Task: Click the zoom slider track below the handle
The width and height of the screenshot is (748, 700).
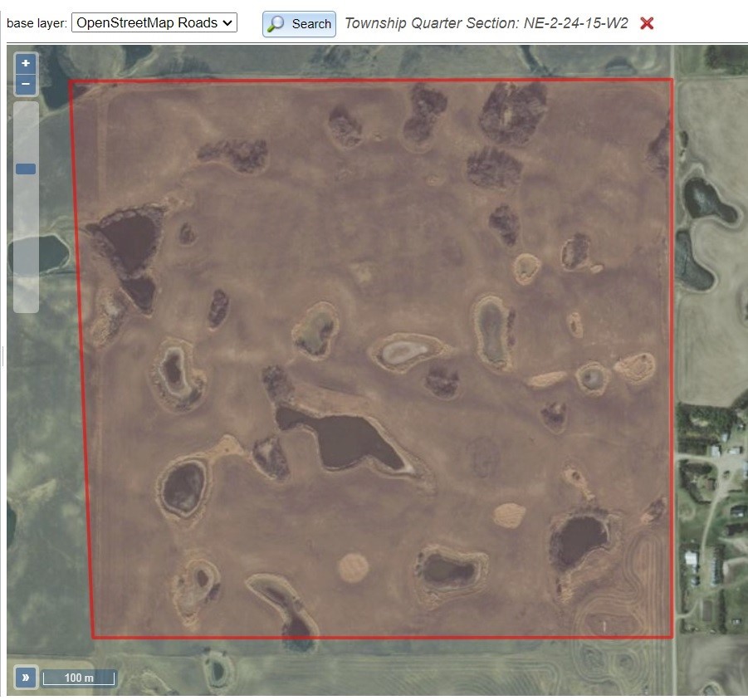Action: tap(26, 243)
